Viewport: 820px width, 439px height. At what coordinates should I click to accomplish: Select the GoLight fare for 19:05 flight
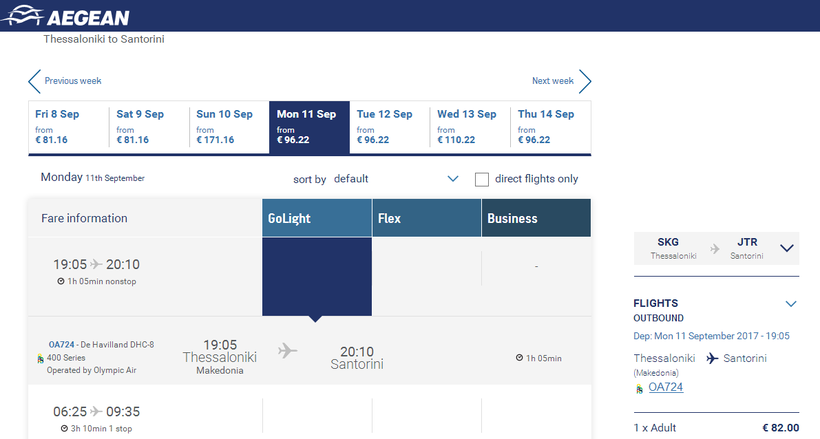point(316,275)
